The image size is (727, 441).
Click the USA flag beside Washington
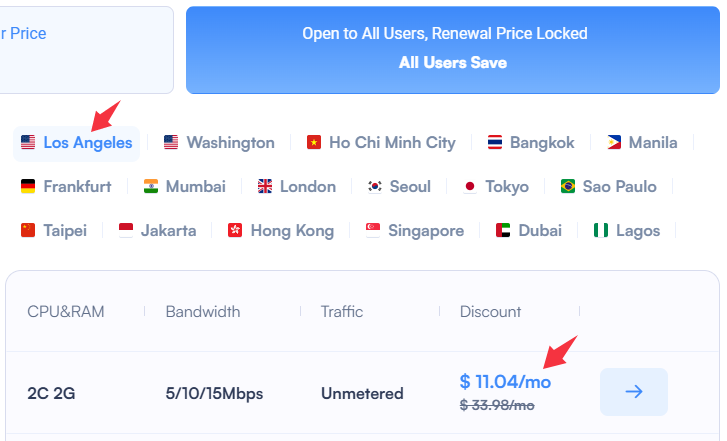click(171, 142)
